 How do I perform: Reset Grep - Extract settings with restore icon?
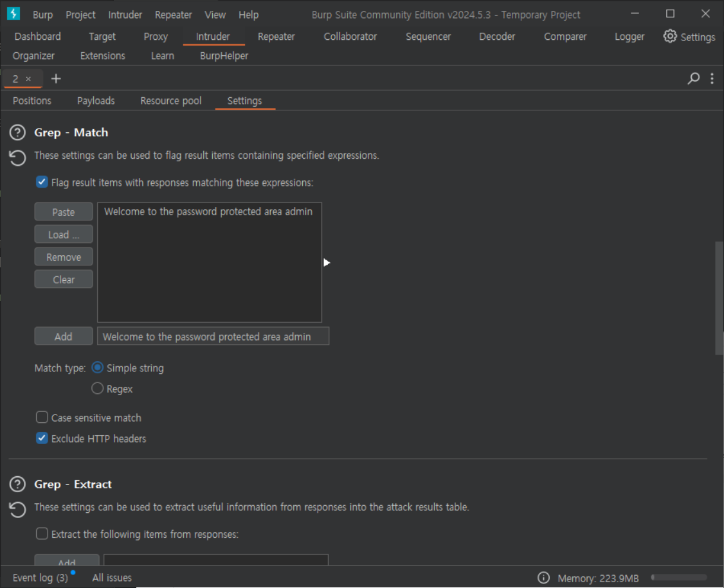click(17, 510)
